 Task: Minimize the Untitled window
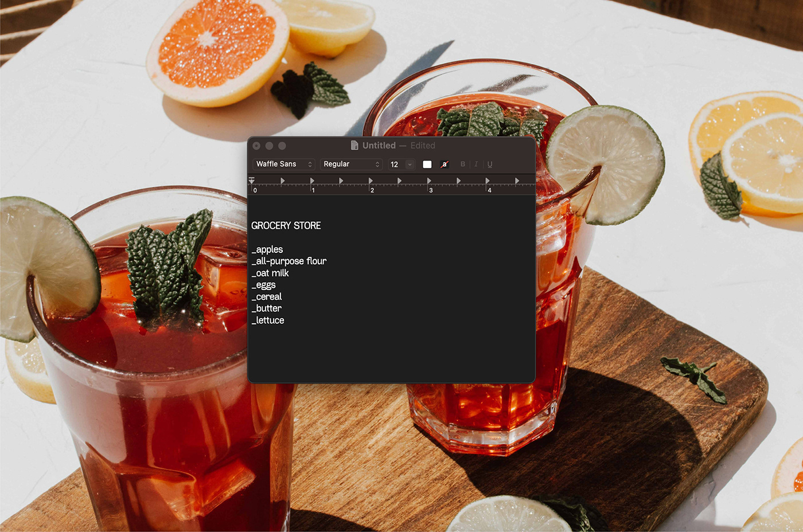coord(269,146)
